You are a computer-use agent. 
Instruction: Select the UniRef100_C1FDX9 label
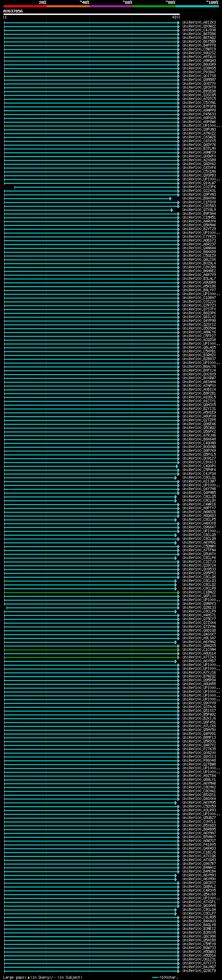199,202
